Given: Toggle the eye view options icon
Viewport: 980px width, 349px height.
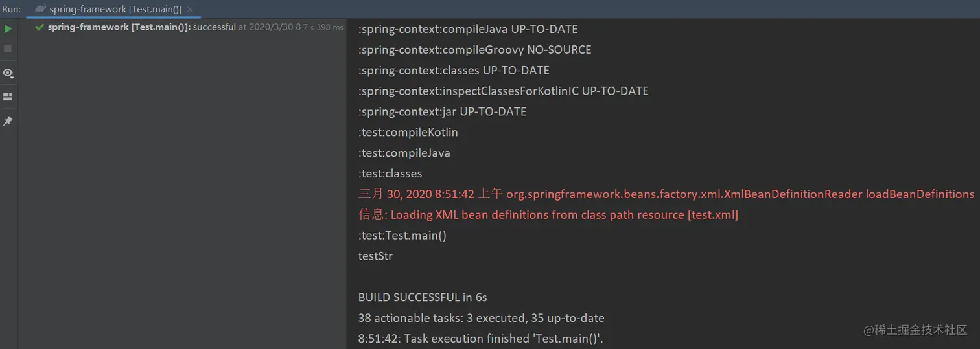Looking at the screenshot, I should 8,73.
